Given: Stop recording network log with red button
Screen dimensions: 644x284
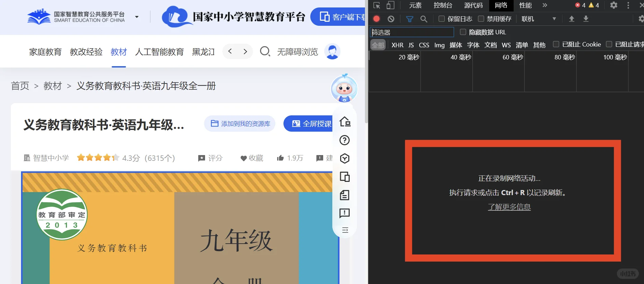Looking at the screenshot, I should pos(376,19).
